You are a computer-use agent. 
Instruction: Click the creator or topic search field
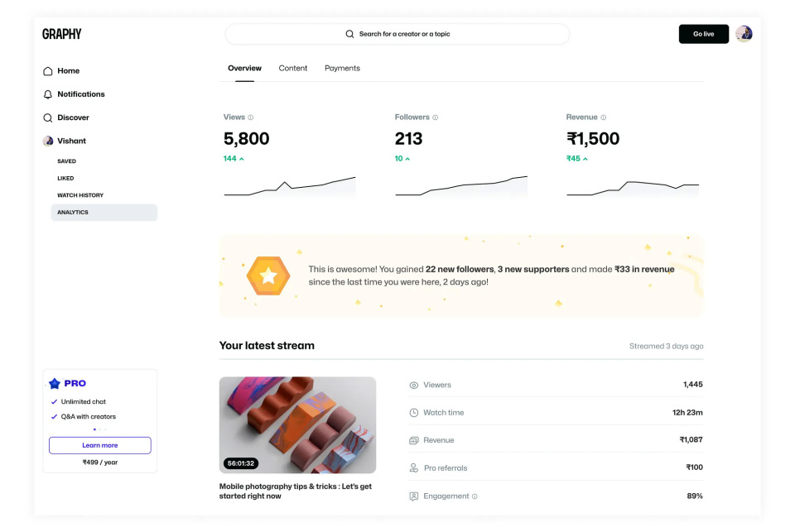pos(397,34)
